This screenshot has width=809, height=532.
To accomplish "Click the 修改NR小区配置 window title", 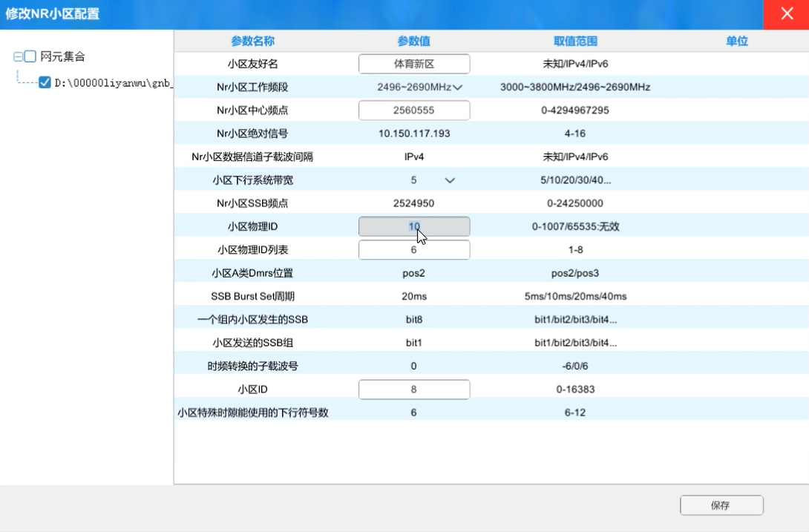I will [52, 14].
